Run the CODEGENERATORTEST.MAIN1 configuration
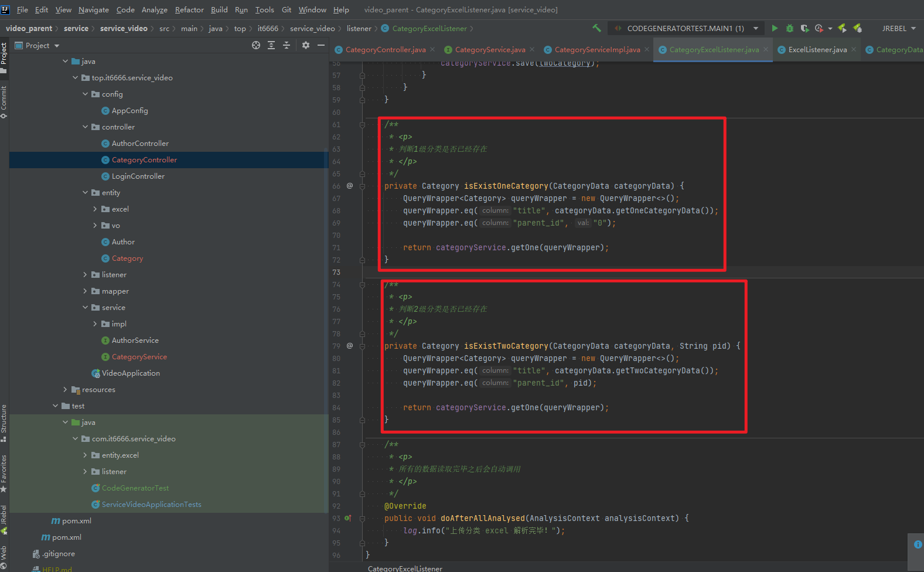 [775, 28]
